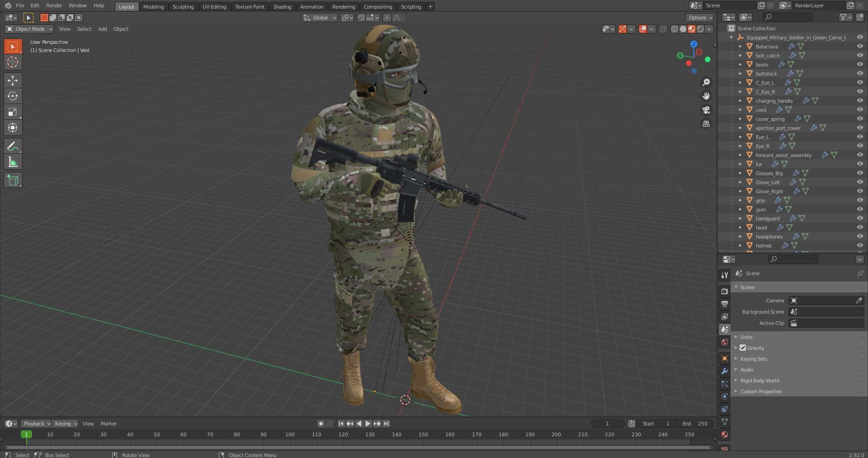
Task: Click the End frame value field
Action: [695, 424]
